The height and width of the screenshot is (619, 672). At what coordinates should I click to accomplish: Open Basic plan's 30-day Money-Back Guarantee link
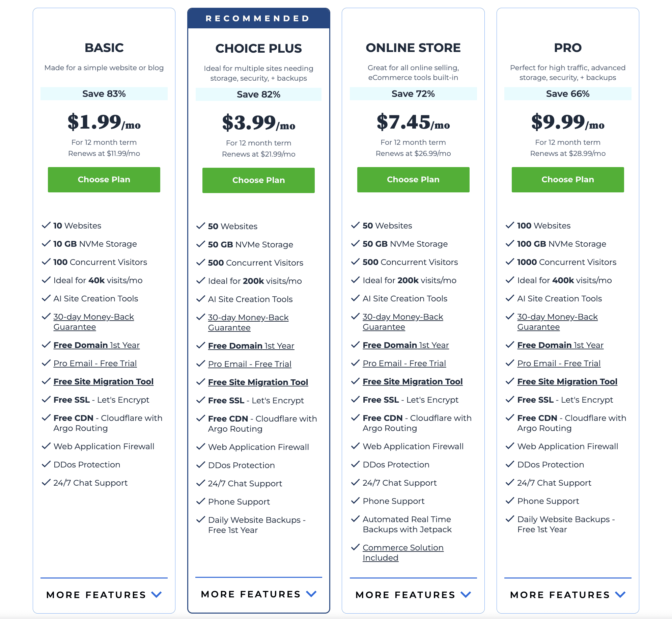point(93,322)
